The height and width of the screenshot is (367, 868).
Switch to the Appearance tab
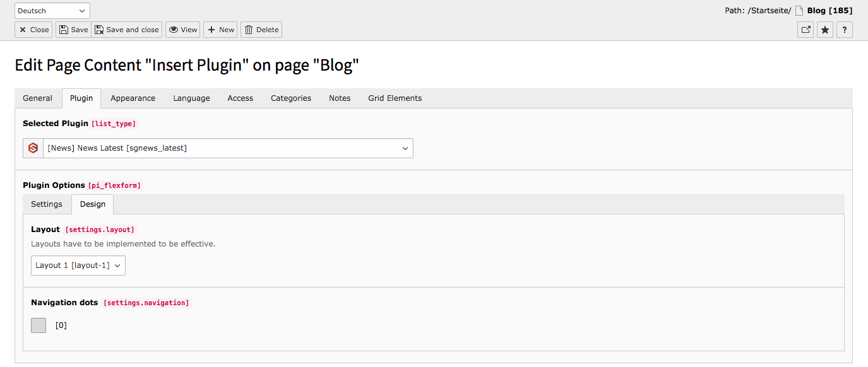click(x=133, y=98)
